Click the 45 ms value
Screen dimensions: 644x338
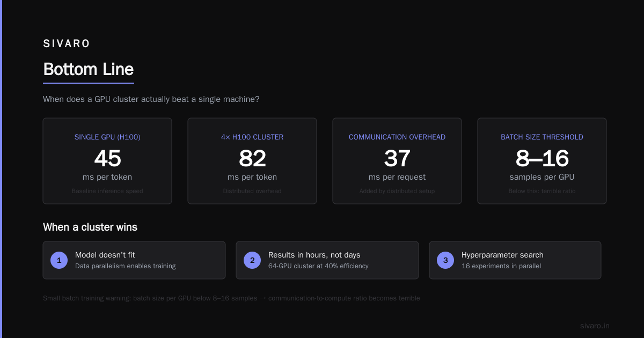[x=107, y=158]
